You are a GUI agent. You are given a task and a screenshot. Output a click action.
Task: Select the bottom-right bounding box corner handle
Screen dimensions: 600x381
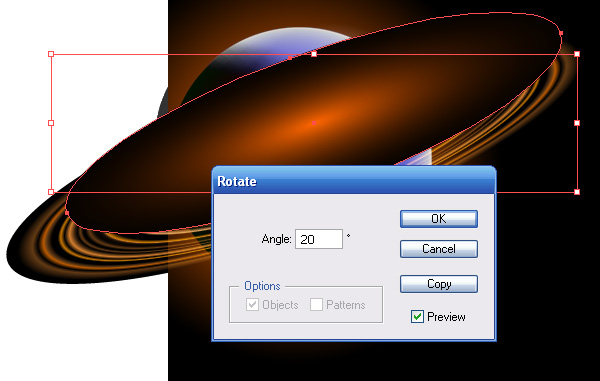577,192
